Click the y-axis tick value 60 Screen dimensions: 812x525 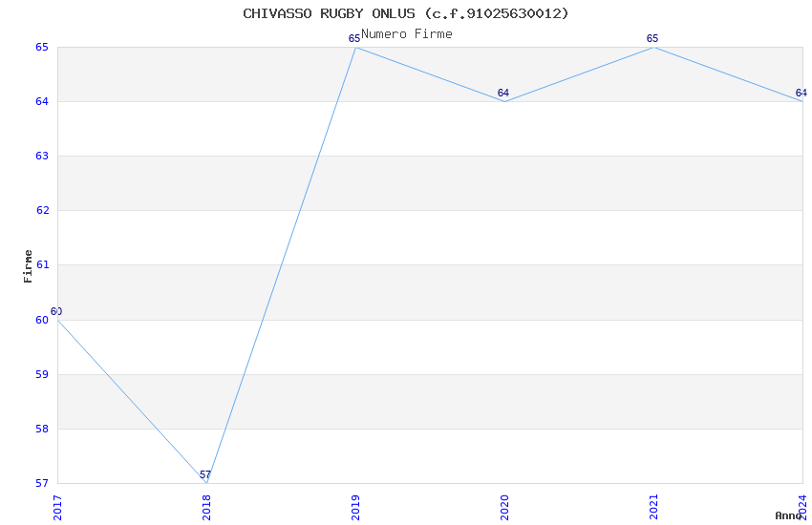pos(42,320)
